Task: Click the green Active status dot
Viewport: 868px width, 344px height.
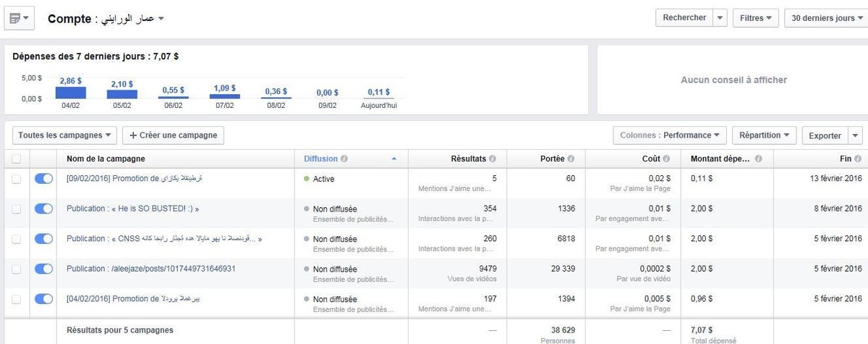Action: point(307,179)
